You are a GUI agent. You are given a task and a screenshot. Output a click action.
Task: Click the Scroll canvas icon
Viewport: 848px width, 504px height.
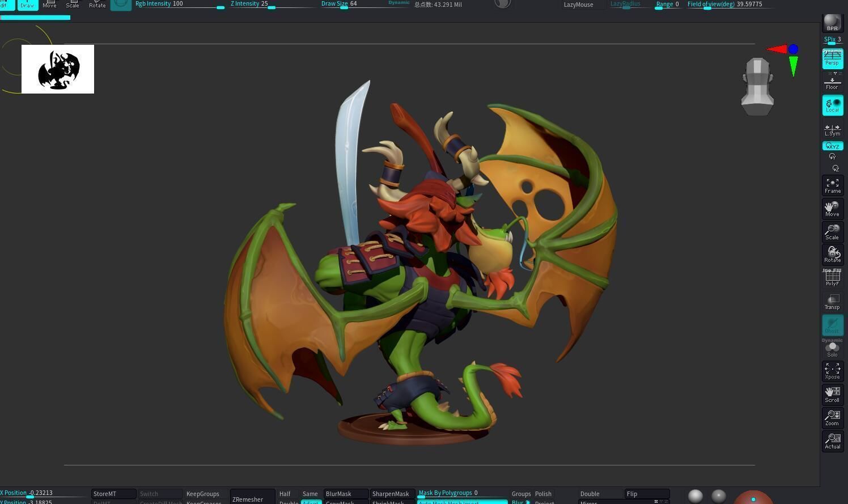tap(832, 395)
